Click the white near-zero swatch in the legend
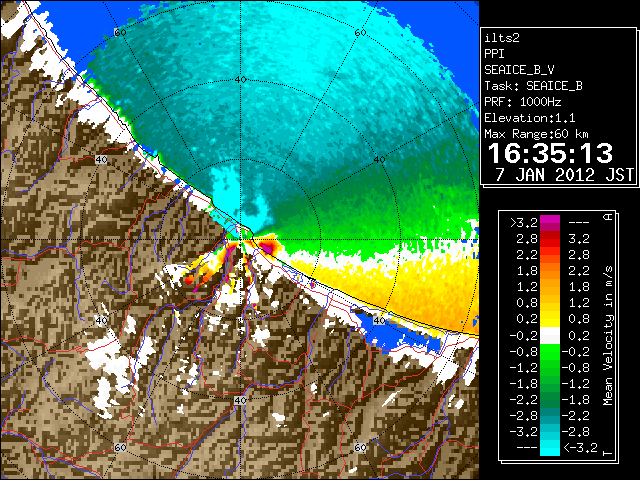 click(x=550, y=336)
